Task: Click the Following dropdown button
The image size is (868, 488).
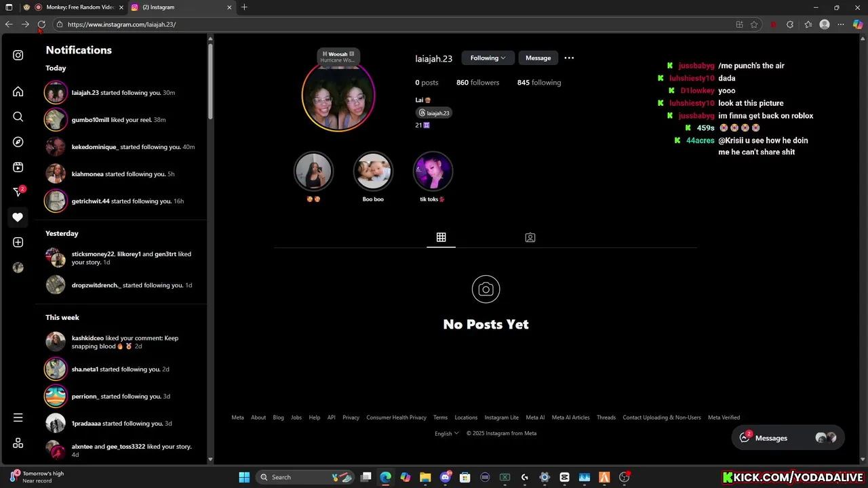Action: click(x=488, y=58)
